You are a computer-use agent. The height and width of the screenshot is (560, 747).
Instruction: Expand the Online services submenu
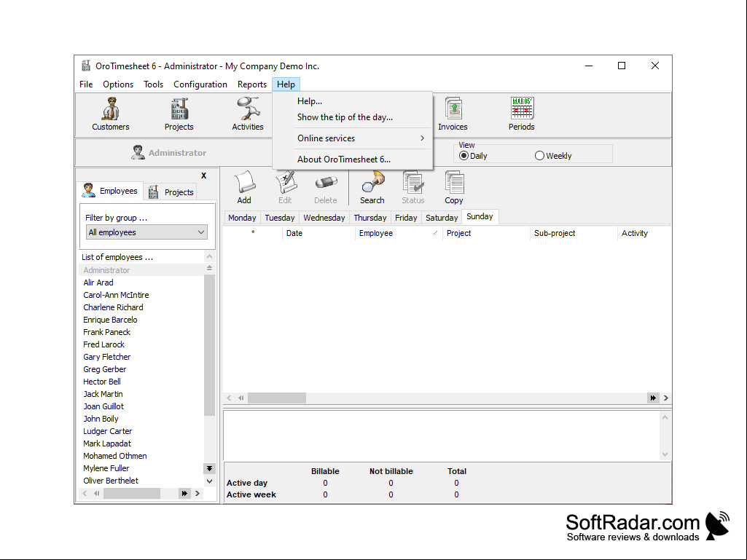[362, 138]
